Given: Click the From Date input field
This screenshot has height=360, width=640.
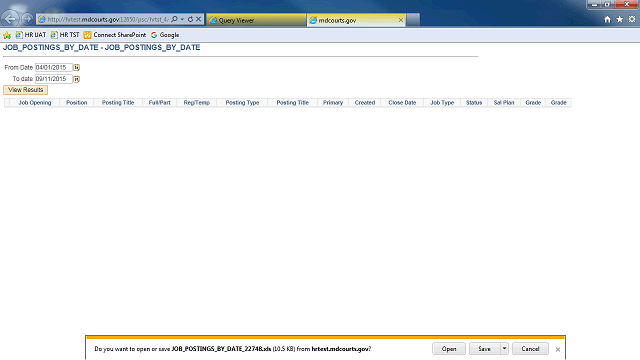Looking at the screenshot, I should pos(54,67).
